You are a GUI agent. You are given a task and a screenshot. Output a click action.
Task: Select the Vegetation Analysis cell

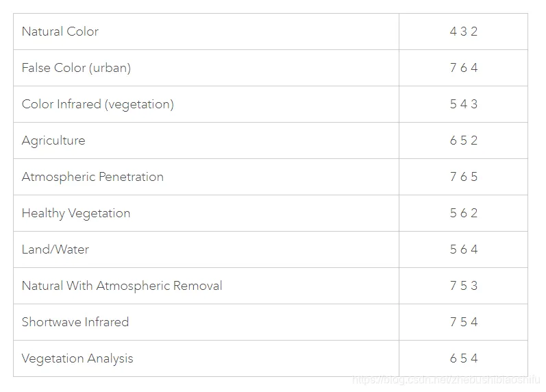[77, 358]
